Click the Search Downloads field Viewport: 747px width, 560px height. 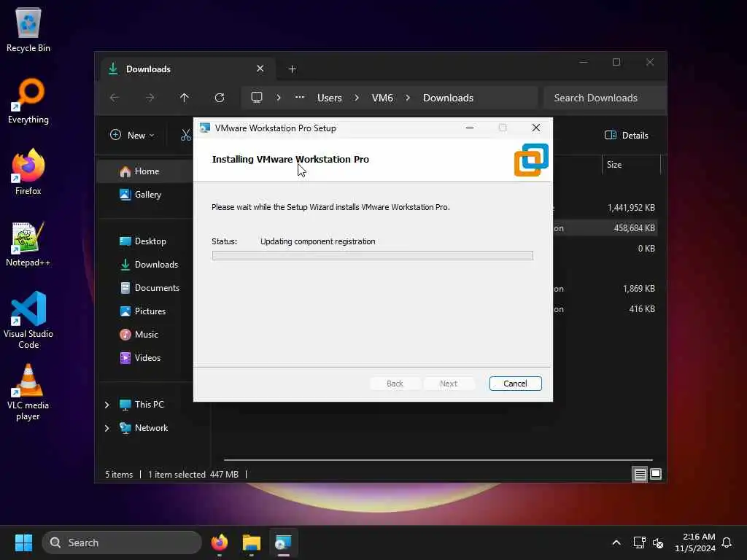point(604,98)
